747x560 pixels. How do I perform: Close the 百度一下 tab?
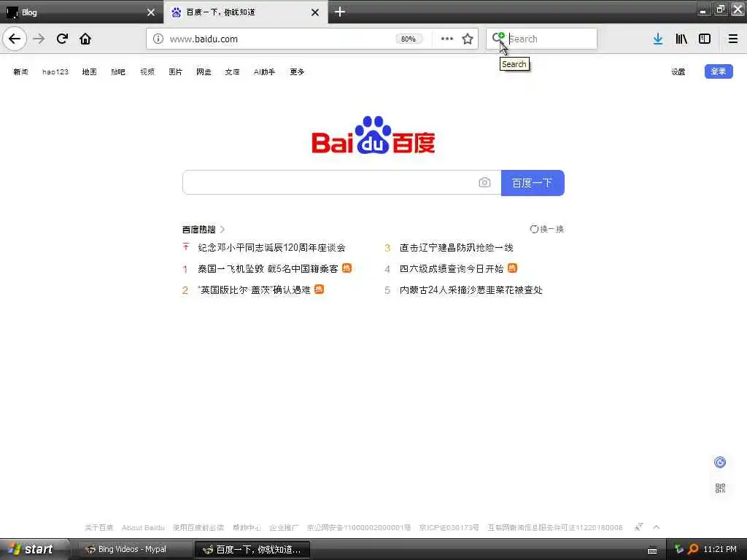coord(315,12)
